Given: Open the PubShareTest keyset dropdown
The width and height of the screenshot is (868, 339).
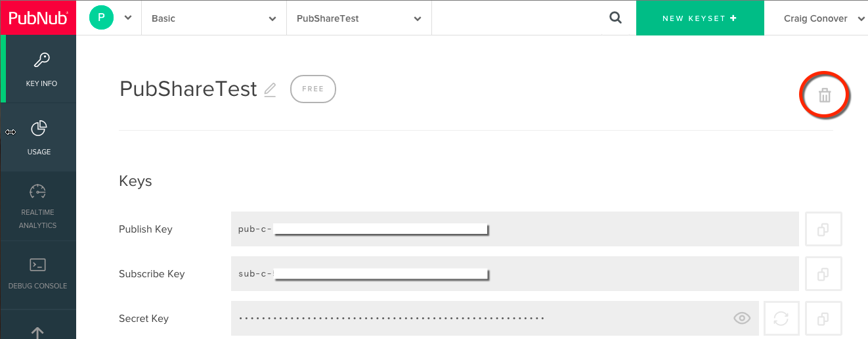Looking at the screenshot, I should (359, 18).
